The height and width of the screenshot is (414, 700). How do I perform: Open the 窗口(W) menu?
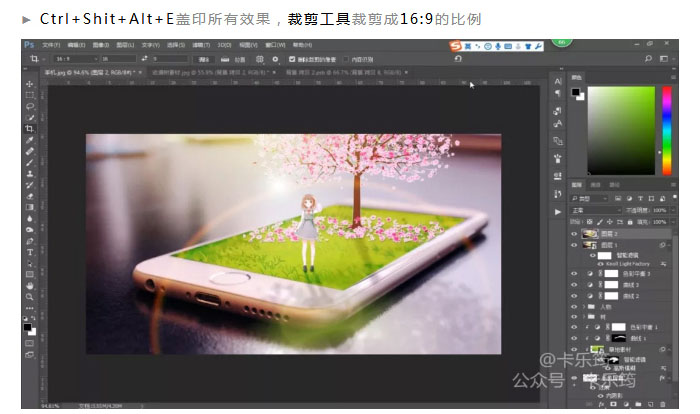point(275,45)
